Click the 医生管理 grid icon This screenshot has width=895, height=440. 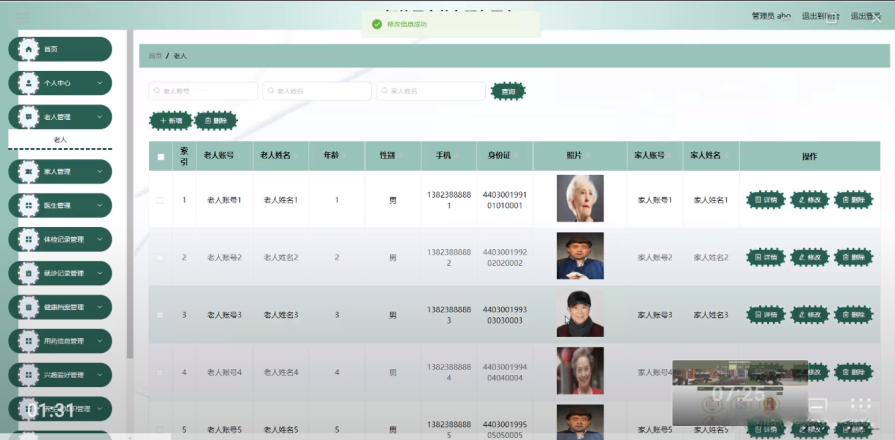pos(28,205)
